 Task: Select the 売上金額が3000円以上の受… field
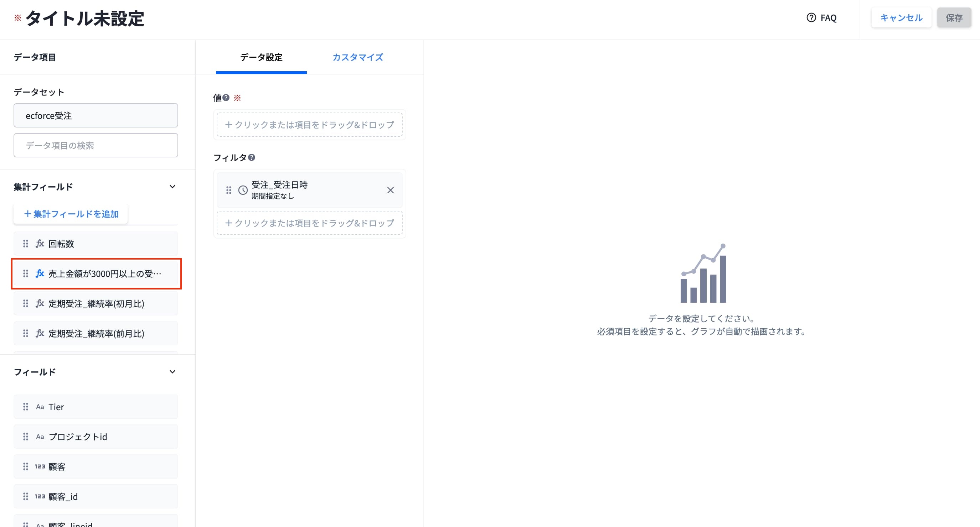pyautogui.click(x=96, y=274)
